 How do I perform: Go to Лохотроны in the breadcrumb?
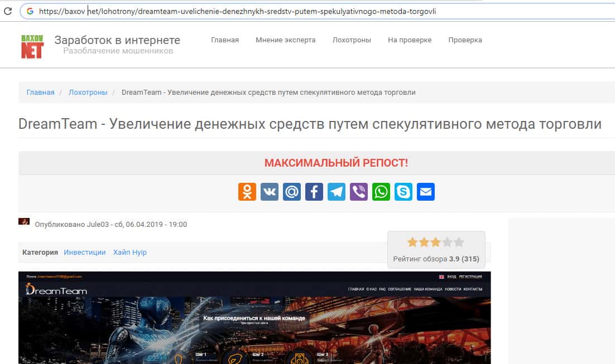[x=88, y=93]
